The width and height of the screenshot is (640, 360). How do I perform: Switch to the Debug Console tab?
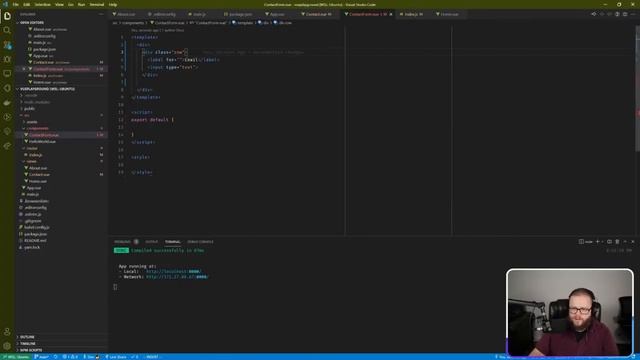pyautogui.click(x=200, y=242)
